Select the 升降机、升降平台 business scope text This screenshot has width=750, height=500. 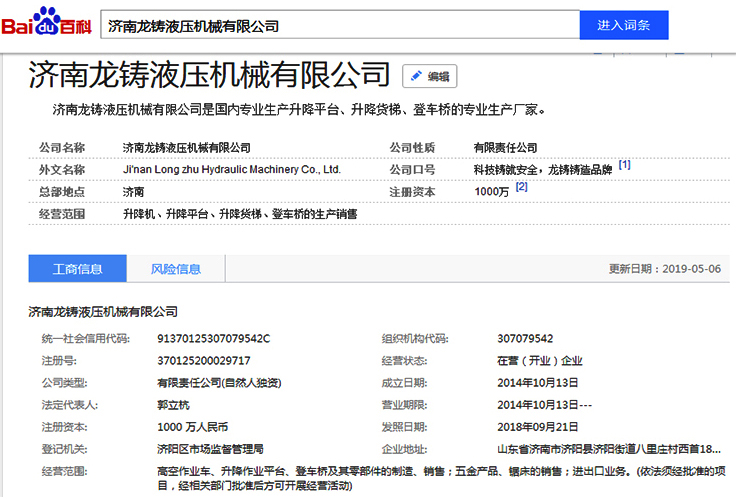[x=240, y=214]
